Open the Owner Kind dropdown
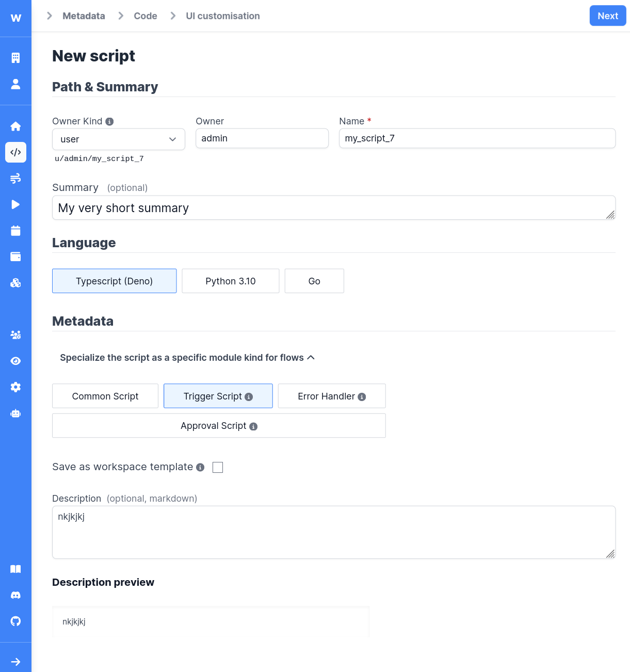630x672 pixels. [x=119, y=139]
